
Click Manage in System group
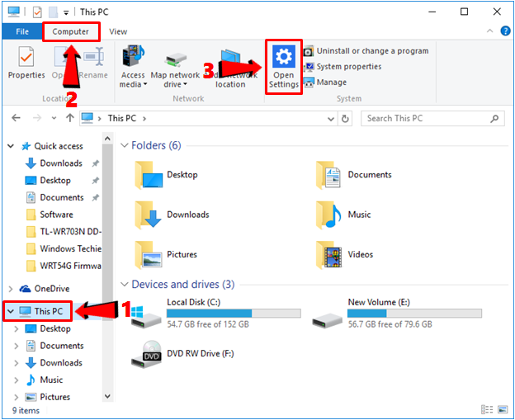click(x=325, y=82)
